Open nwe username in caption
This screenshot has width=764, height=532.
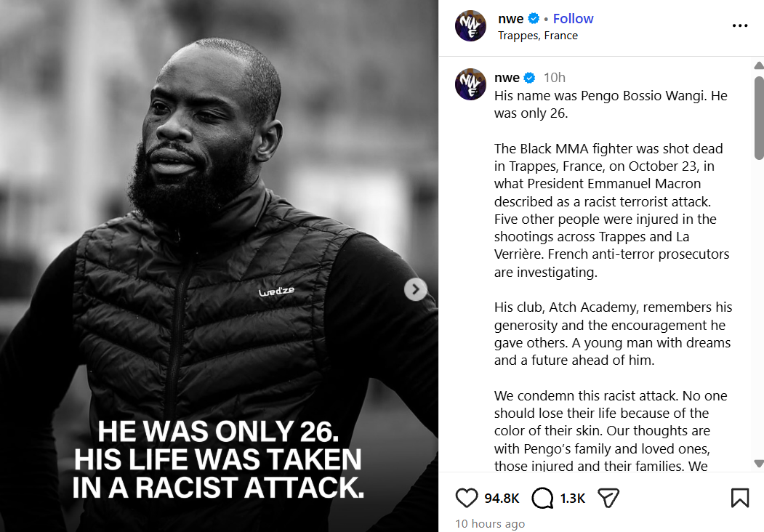click(507, 78)
